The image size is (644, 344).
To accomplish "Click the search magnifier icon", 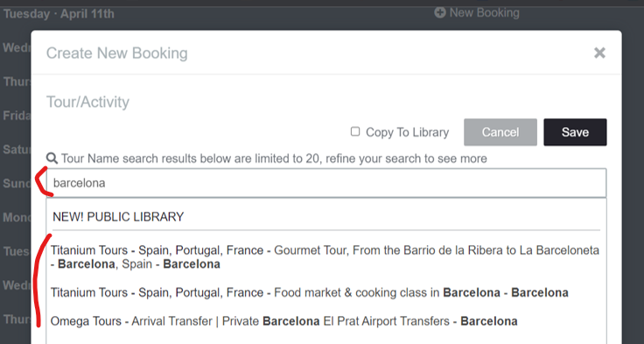I will click(x=52, y=158).
